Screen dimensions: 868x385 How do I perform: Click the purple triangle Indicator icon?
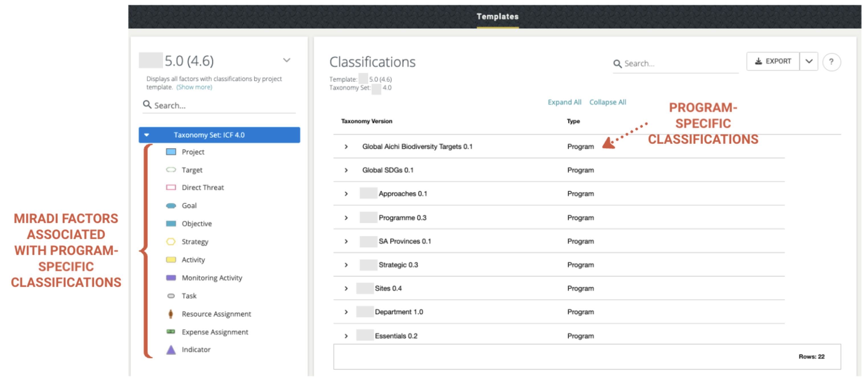(x=171, y=350)
